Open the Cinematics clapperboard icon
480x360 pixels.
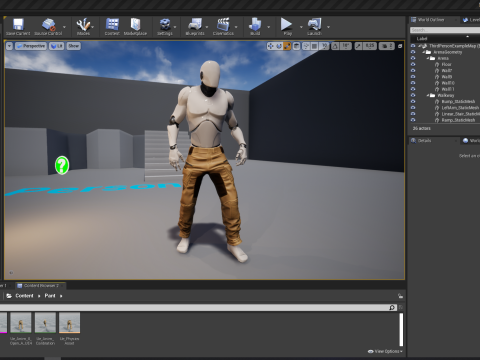(223, 25)
